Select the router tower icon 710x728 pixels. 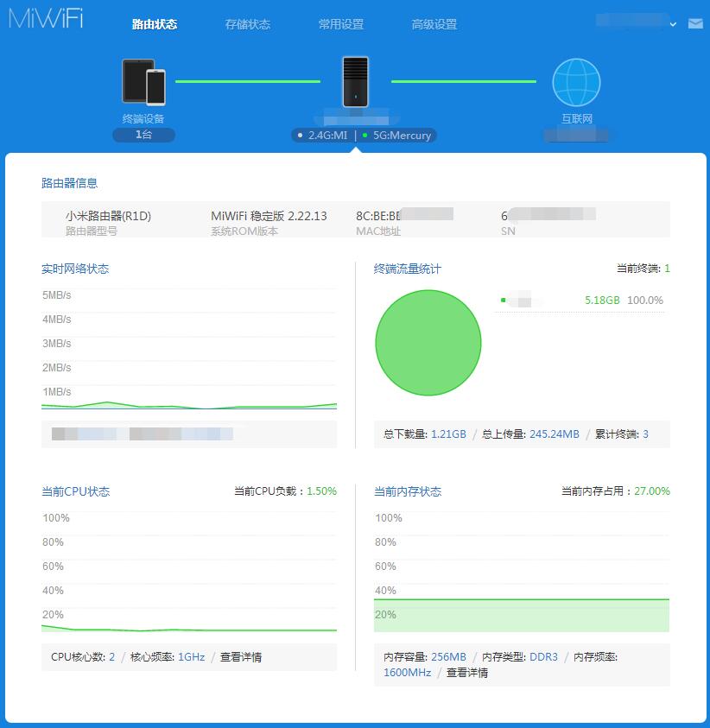pos(356,82)
